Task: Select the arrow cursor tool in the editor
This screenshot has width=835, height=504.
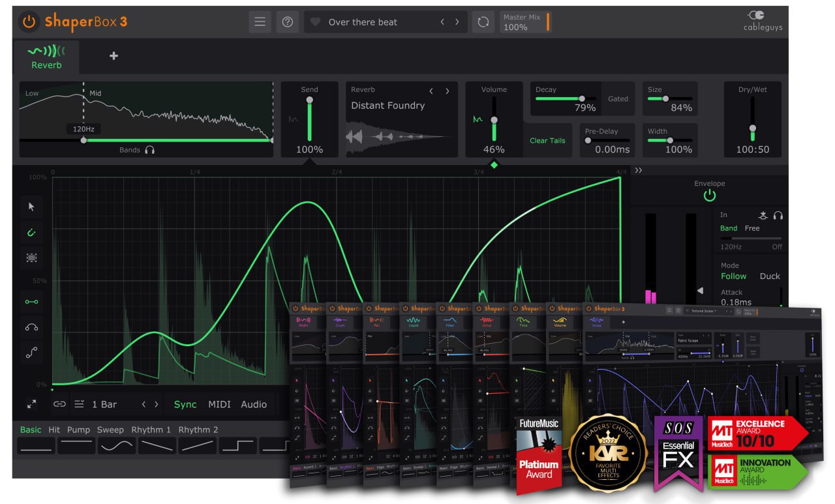Action: click(31, 206)
